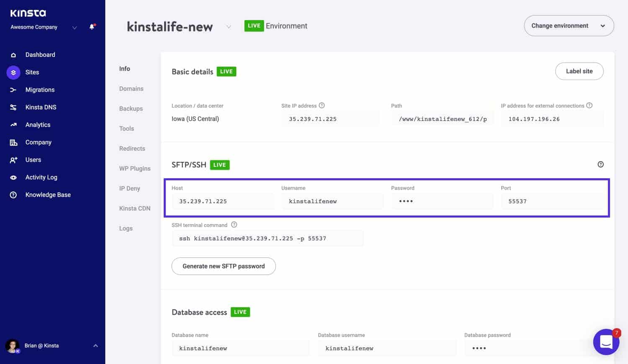
Task: Open the Backups tab
Action: (x=131, y=108)
